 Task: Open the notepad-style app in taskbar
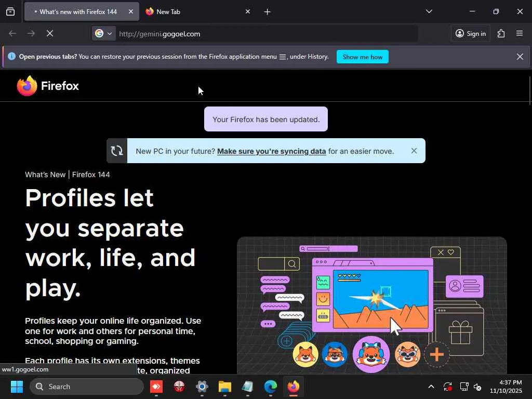[x=248, y=387]
